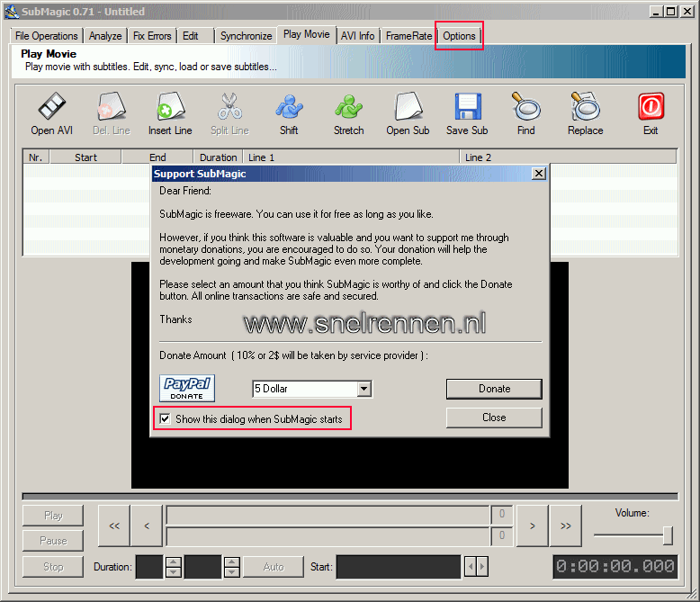Click the Line 2 column header
700x602 pixels.
pos(569,157)
